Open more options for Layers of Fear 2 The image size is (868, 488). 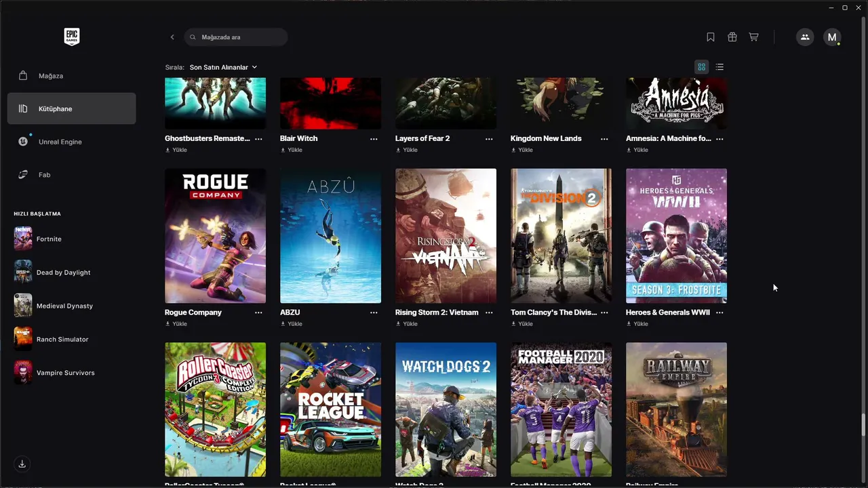[489, 138]
